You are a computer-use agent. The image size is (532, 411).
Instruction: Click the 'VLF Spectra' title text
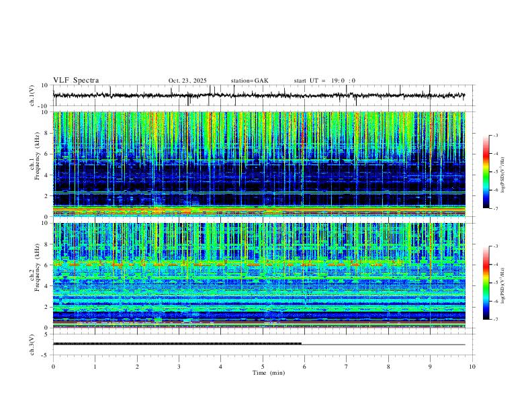[x=76, y=81]
